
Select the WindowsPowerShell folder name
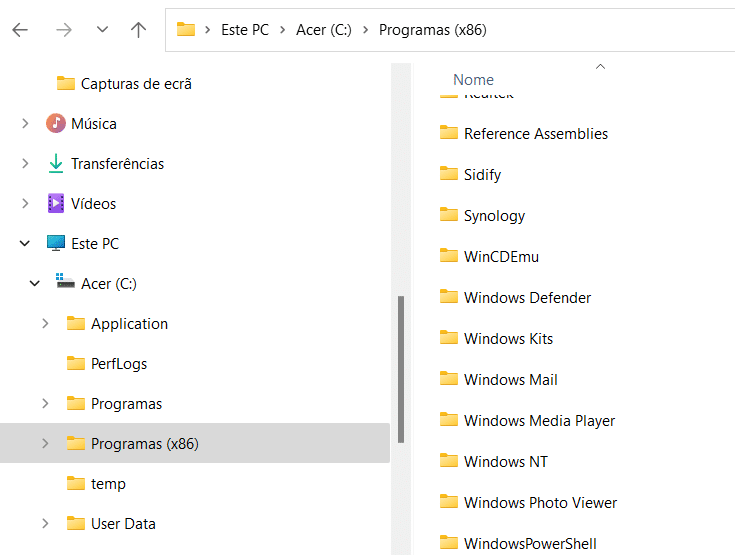(x=530, y=544)
